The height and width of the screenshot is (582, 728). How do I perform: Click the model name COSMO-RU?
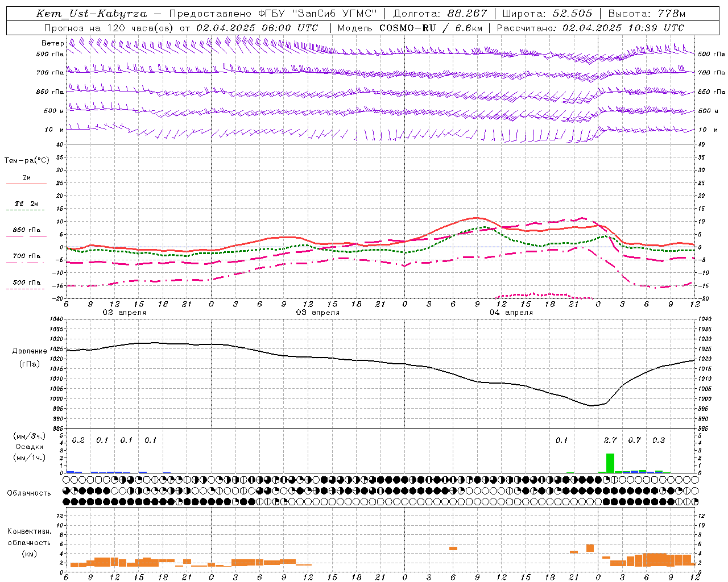click(x=408, y=28)
